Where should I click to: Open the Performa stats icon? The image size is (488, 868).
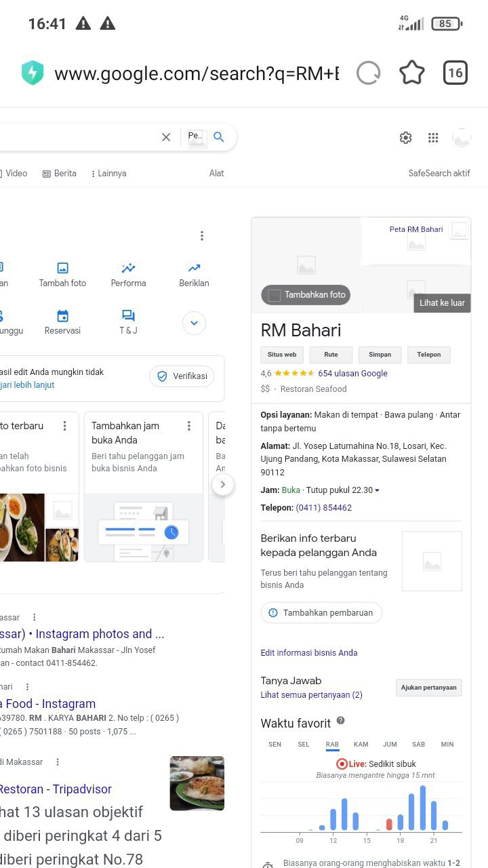[x=128, y=268]
